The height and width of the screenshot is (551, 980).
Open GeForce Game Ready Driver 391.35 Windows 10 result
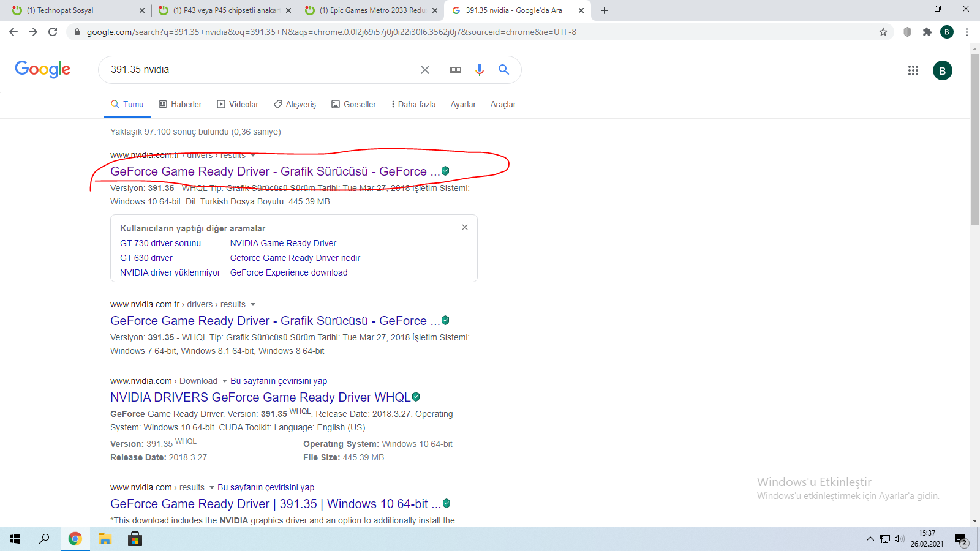coord(276,504)
